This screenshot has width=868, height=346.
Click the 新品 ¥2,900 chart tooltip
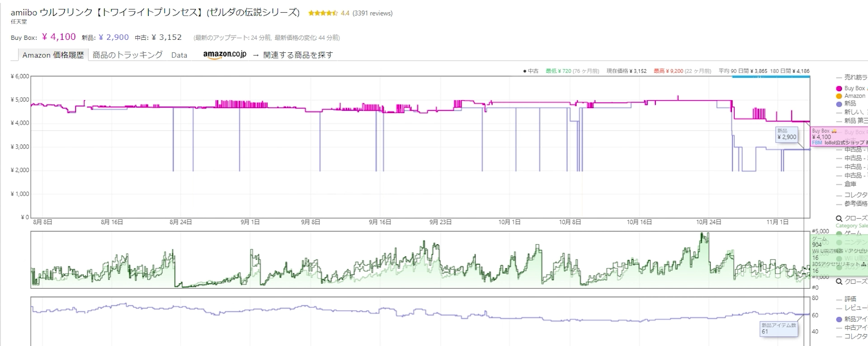(787, 135)
